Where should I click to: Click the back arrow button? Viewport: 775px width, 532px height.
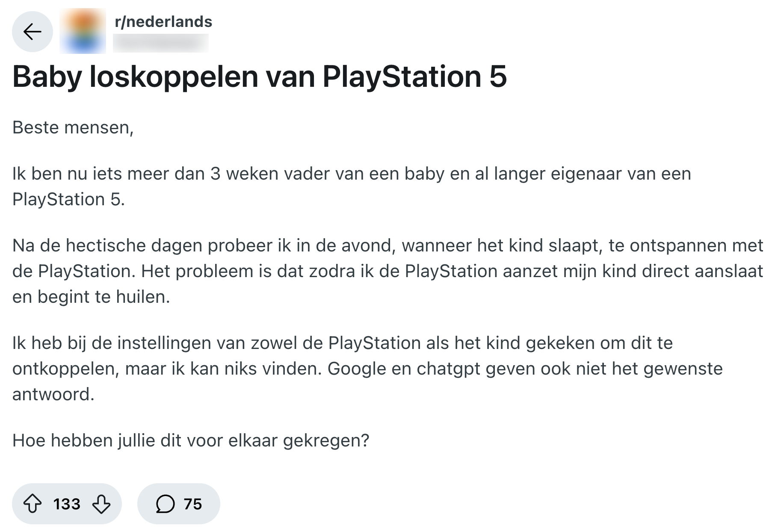tap(32, 32)
